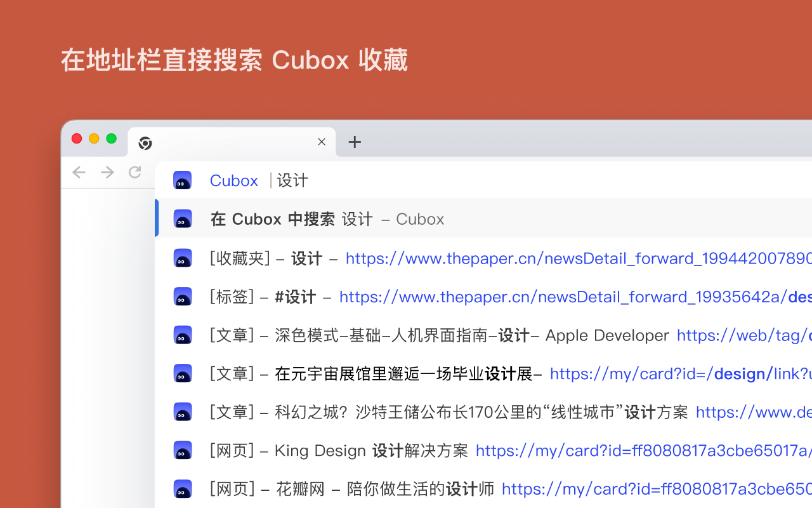Click the red close window button
This screenshot has width=812, height=508.
point(77,138)
